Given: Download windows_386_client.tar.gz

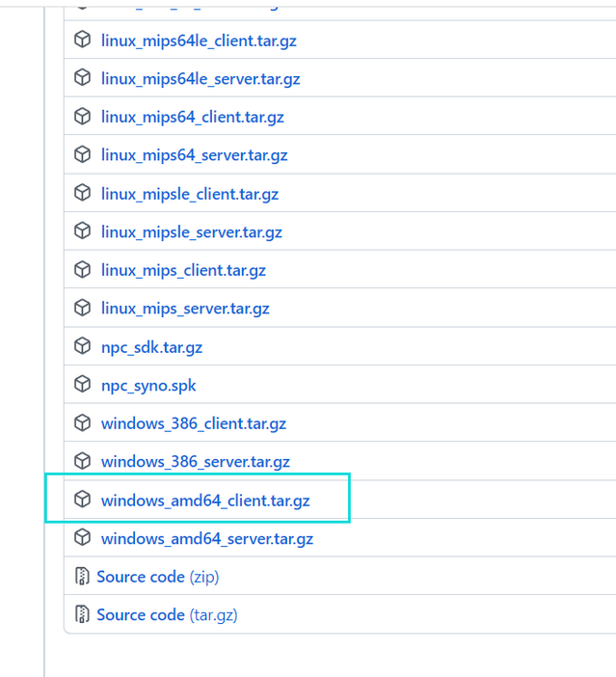Looking at the screenshot, I should [194, 423].
